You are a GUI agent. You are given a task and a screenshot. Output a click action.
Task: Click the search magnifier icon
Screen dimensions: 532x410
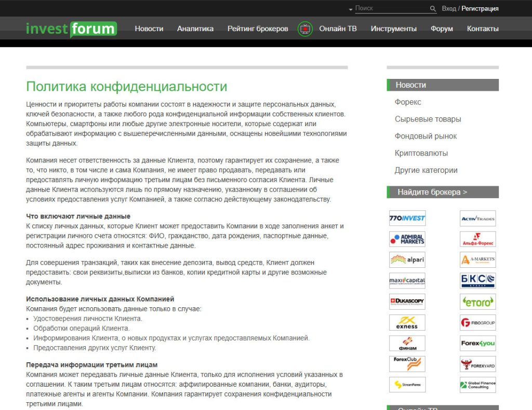pyautogui.click(x=433, y=9)
